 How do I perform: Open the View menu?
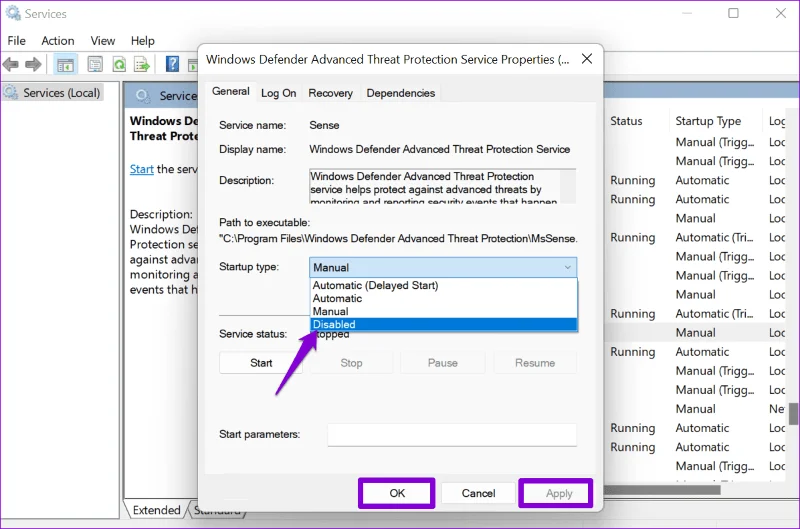point(103,41)
